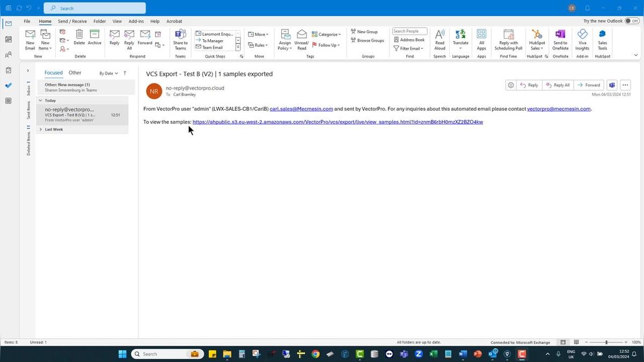The height and width of the screenshot is (362, 644).
Task: Click the Windows Start button
Action: tap(122, 354)
